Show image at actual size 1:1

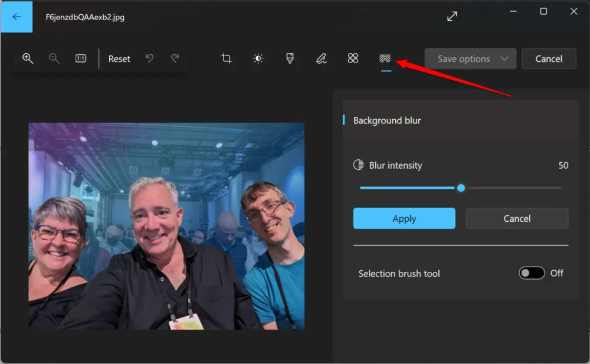pos(81,58)
